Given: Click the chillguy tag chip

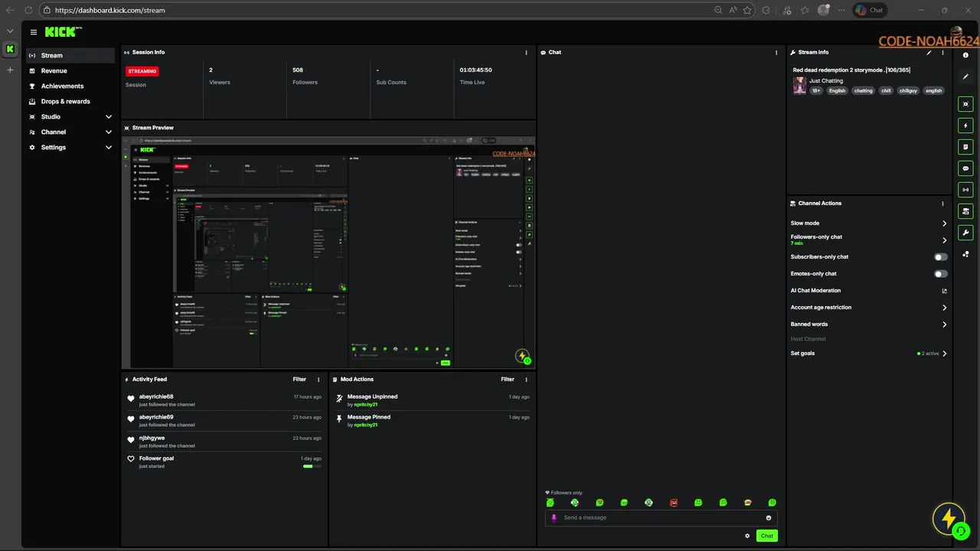Looking at the screenshot, I should point(908,91).
